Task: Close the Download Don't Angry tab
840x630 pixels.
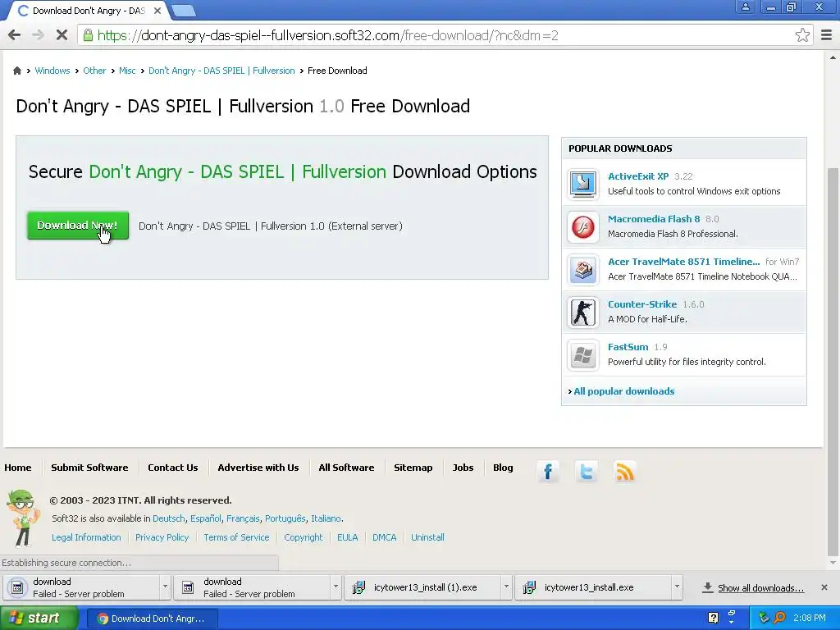Action: [x=157, y=11]
